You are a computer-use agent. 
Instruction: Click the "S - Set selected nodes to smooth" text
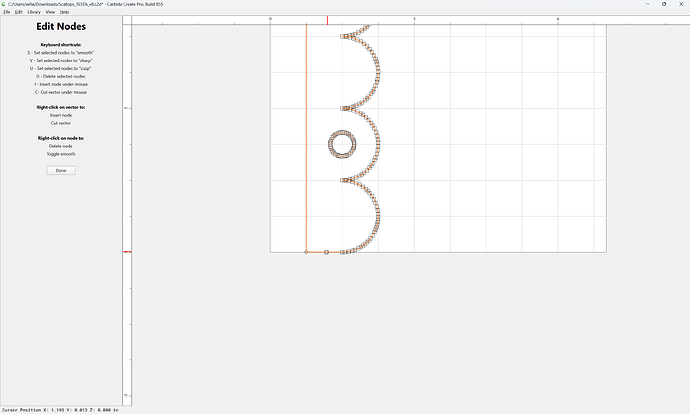61,53
